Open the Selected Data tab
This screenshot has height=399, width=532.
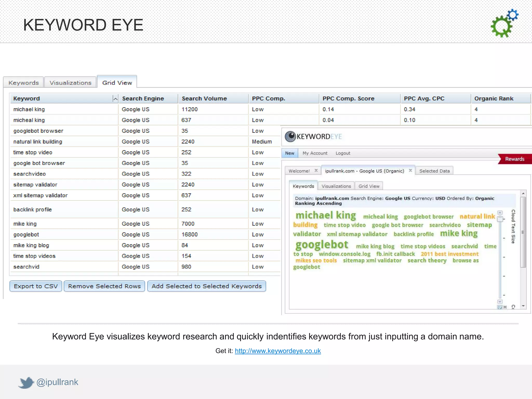[434, 171]
